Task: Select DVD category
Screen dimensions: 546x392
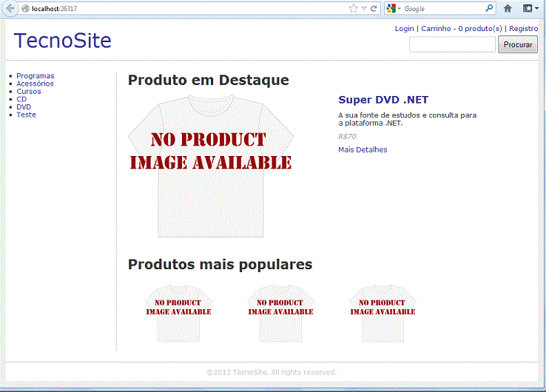Action: click(x=24, y=107)
